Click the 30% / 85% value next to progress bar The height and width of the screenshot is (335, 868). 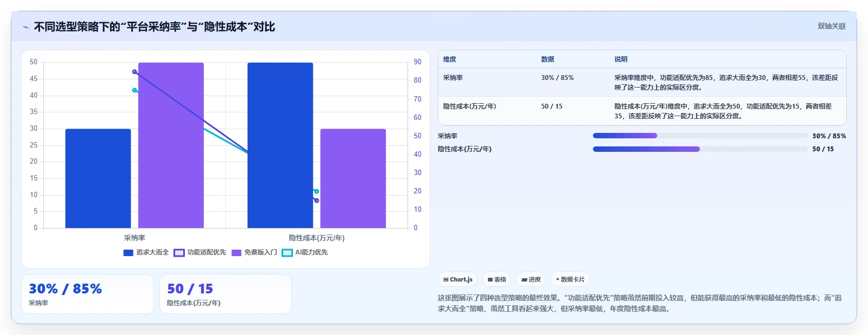point(829,136)
